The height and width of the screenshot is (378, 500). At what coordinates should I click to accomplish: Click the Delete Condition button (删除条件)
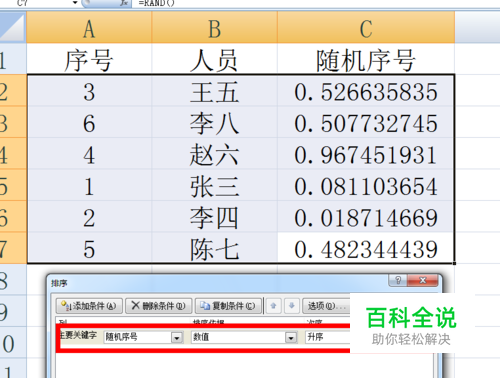click(x=158, y=306)
